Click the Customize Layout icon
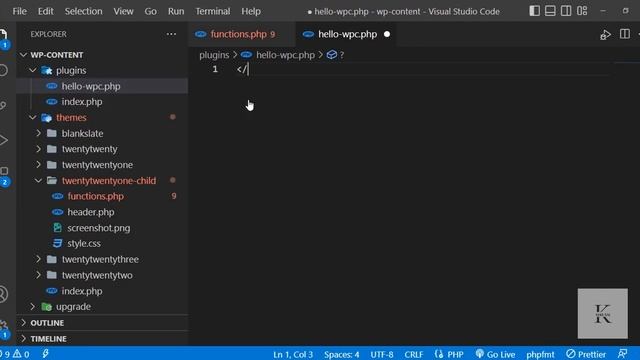Image resolution: width=640 pixels, height=360 pixels. coord(582,11)
